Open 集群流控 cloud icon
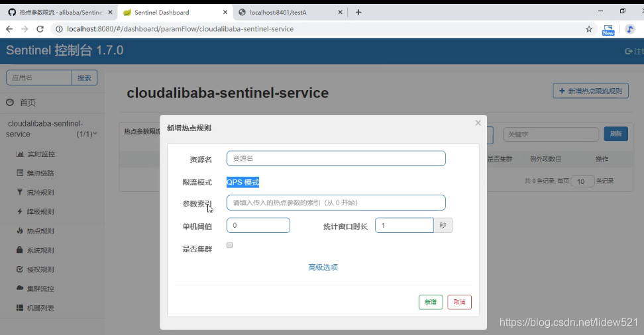This screenshot has width=644, height=335. pos(20,288)
